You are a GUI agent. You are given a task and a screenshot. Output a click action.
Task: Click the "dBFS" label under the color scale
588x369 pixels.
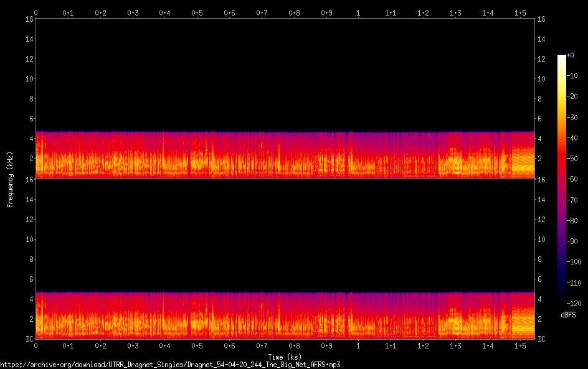click(x=568, y=315)
